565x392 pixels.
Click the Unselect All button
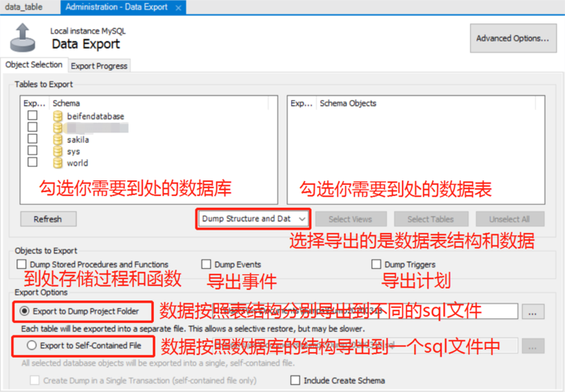click(509, 219)
